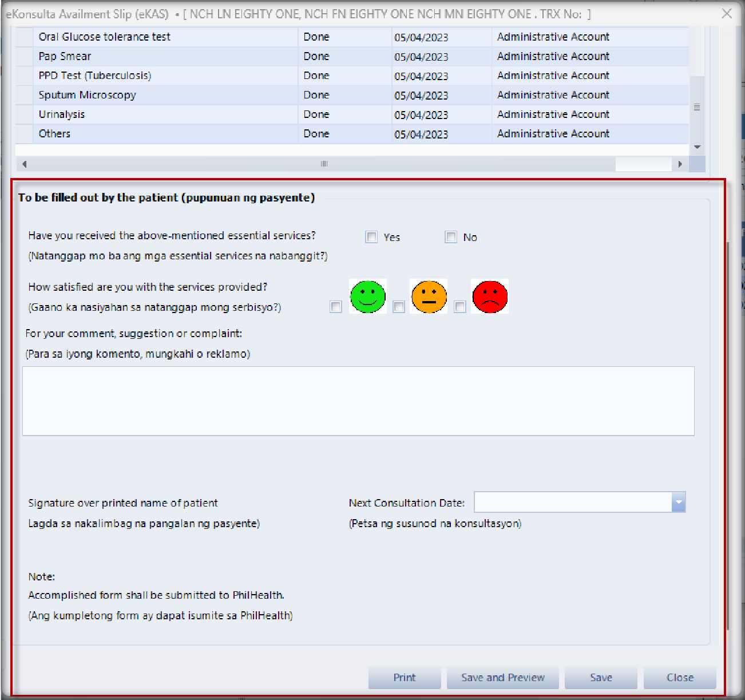Screen dimensions: 745x700
Task: Click Save and Preview button
Action: point(503,678)
